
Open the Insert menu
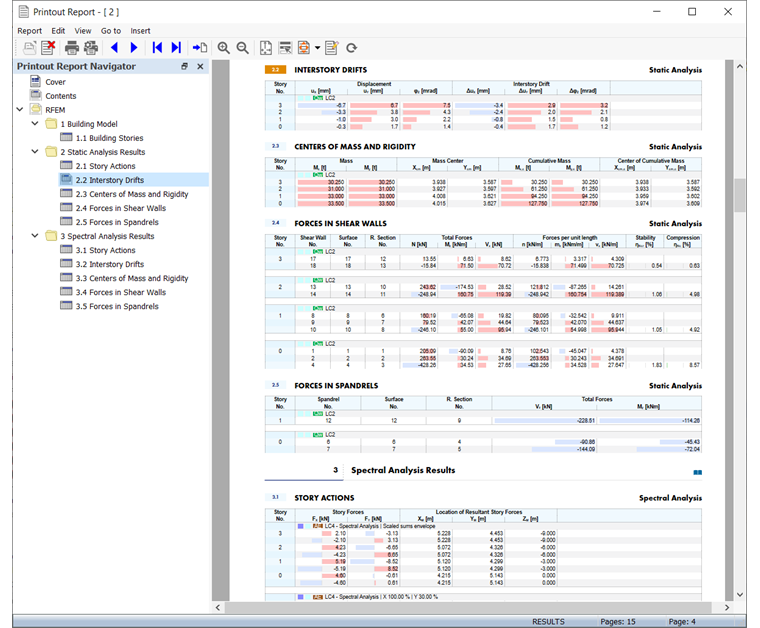coord(140,31)
